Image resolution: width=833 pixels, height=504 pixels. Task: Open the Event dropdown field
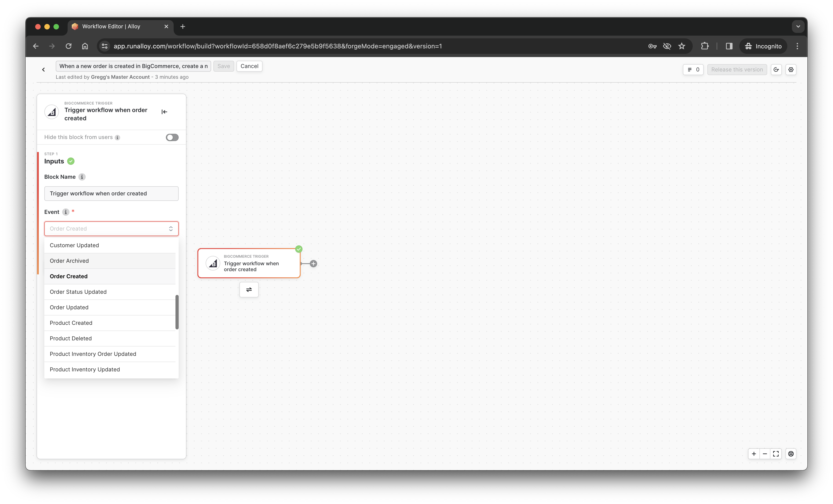(111, 229)
